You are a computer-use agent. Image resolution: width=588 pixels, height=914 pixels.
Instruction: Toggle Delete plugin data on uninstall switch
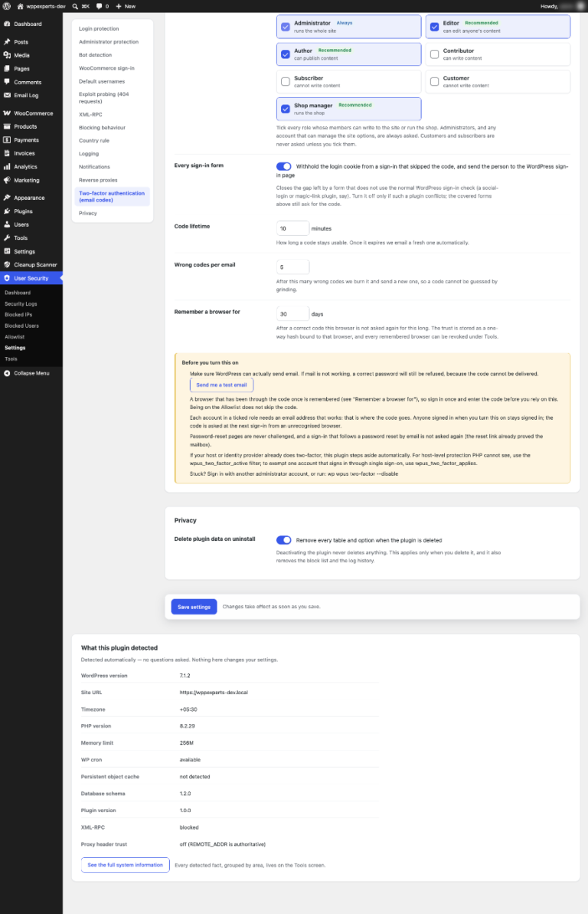(x=284, y=540)
